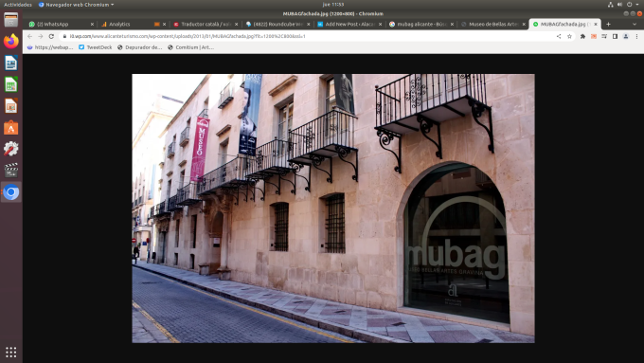Reload the current page
The width and height of the screenshot is (644, 363).
[x=51, y=36]
